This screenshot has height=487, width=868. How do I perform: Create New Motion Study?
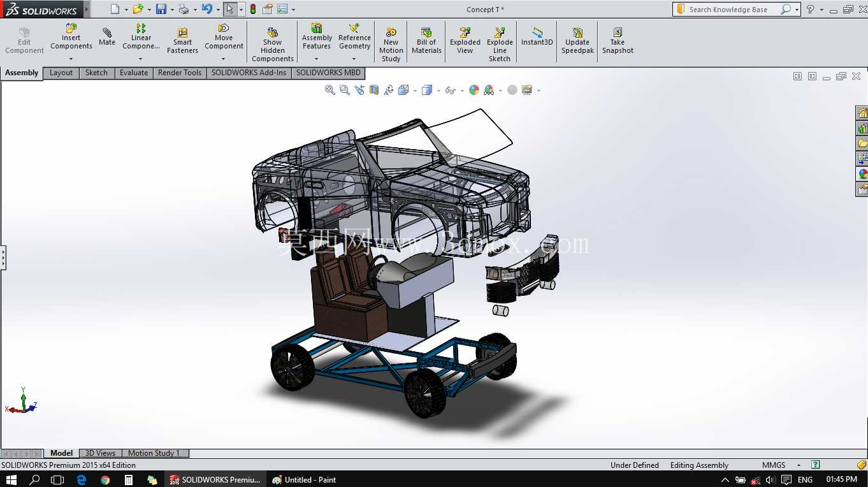coord(391,44)
